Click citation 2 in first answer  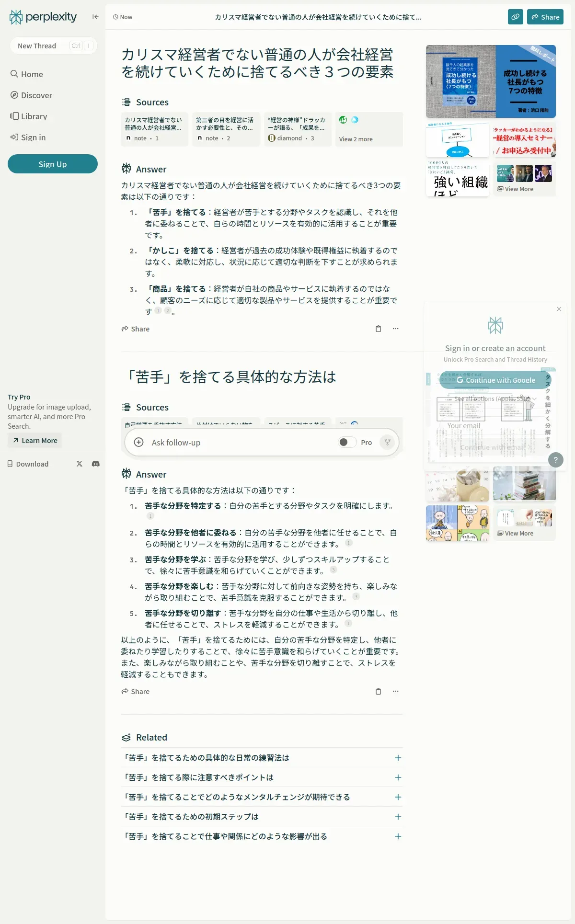pyautogui.click(x=167, y=310)
